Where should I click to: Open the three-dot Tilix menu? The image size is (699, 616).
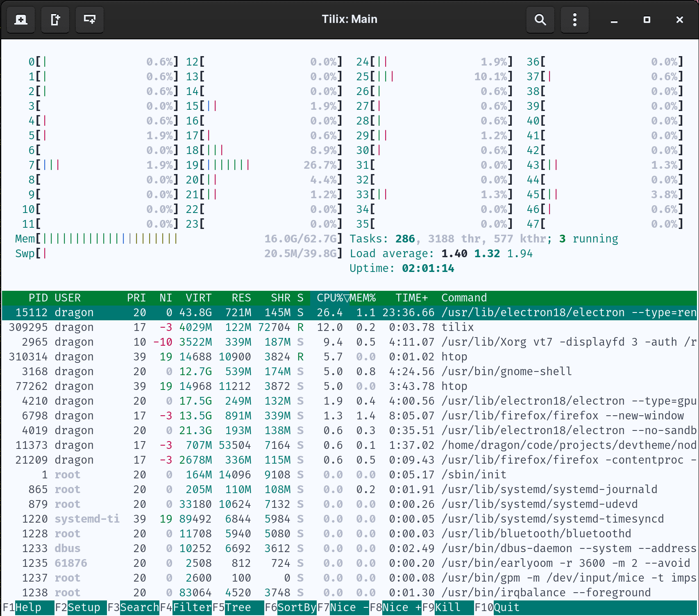(575, 19)
